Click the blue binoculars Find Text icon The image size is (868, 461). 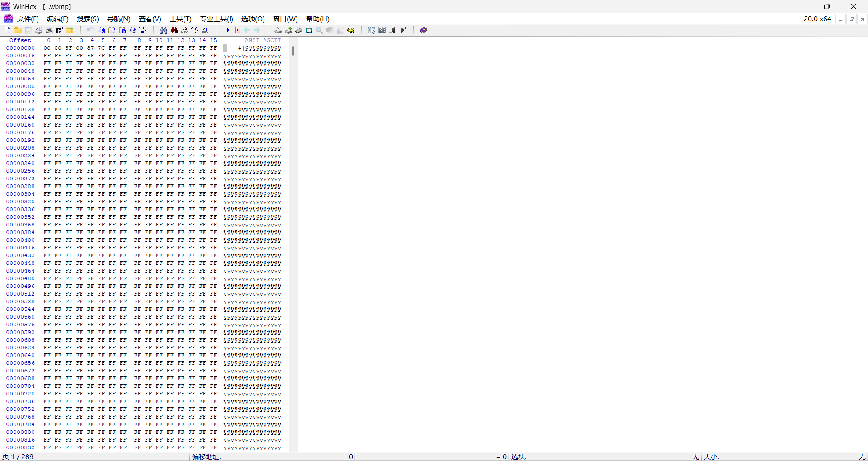tap(164, 30)
